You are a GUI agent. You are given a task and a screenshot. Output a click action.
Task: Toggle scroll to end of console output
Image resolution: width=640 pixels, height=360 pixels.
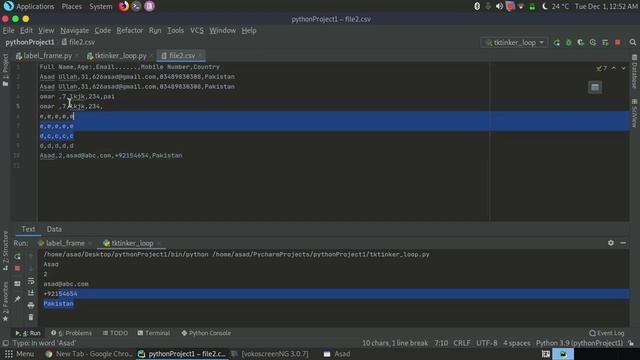click(31, 293)
